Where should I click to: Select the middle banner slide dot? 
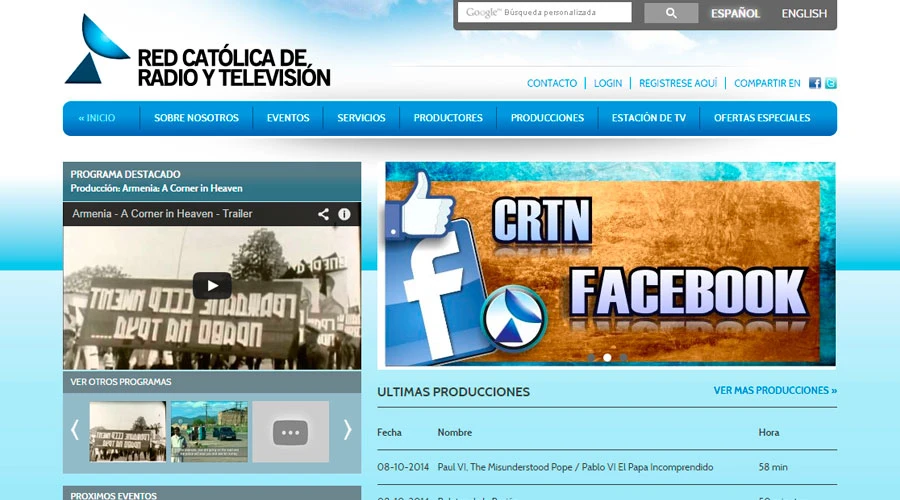tap(607, 357)
